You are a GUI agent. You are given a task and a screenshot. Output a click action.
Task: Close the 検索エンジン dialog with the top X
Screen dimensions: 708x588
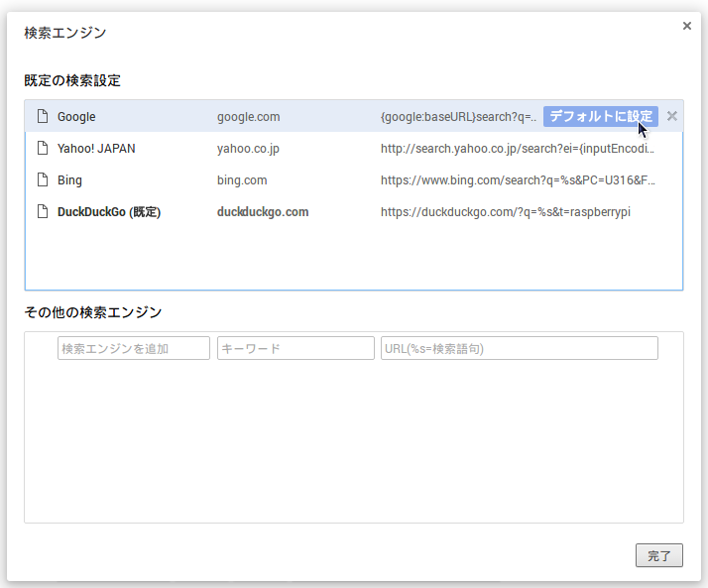pos(687,26)
